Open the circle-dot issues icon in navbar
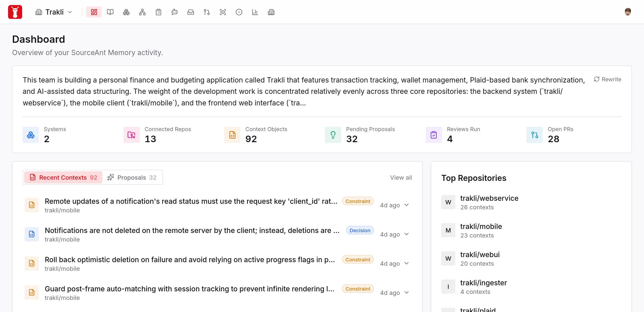 click(x=239, y=12)
